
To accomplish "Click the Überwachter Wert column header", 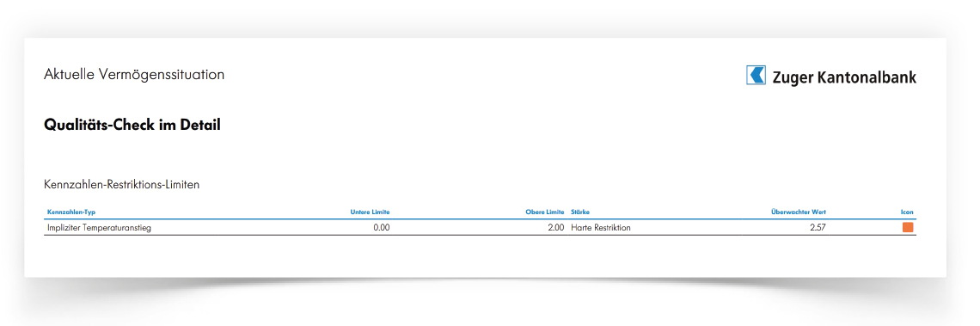I will coord(799,212).
